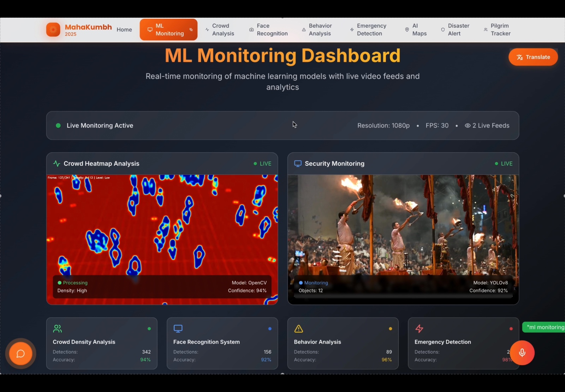Screen dimensions: 565x392
Task: Activate the microphone voice button
Action: point(522,353)
